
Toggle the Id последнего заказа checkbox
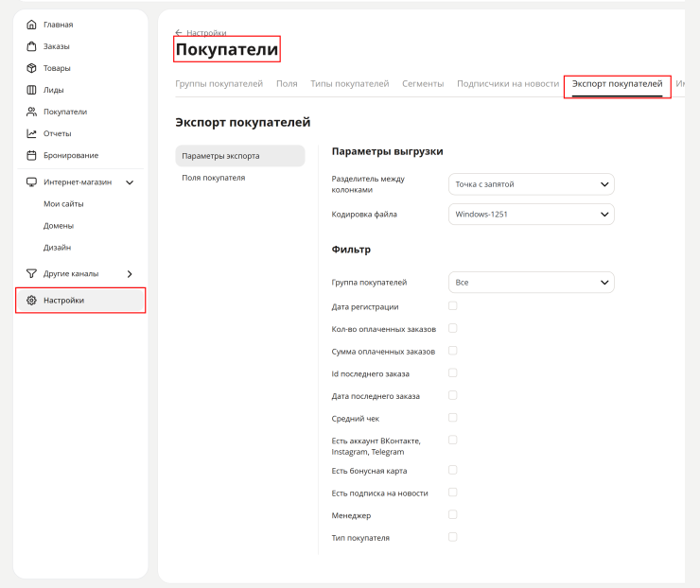coord(453,373)
